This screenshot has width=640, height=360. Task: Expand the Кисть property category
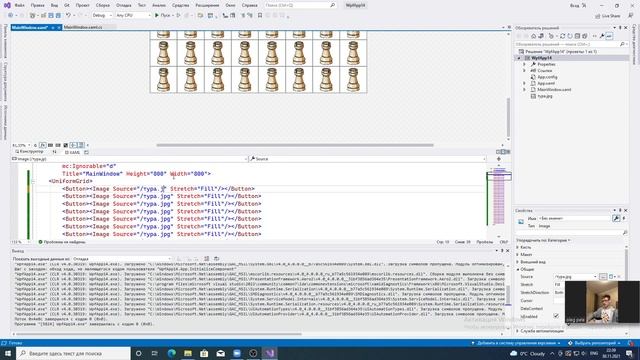(518, 247)
